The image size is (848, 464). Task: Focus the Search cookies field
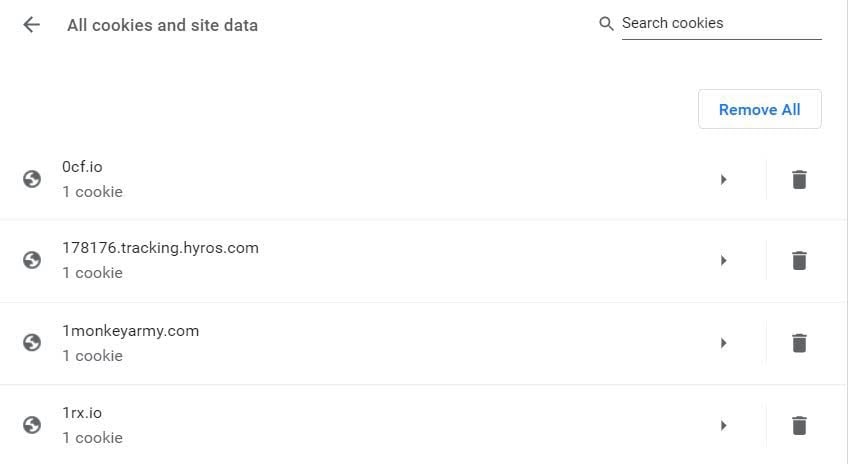pyautogui.click(x=720, y=24)
